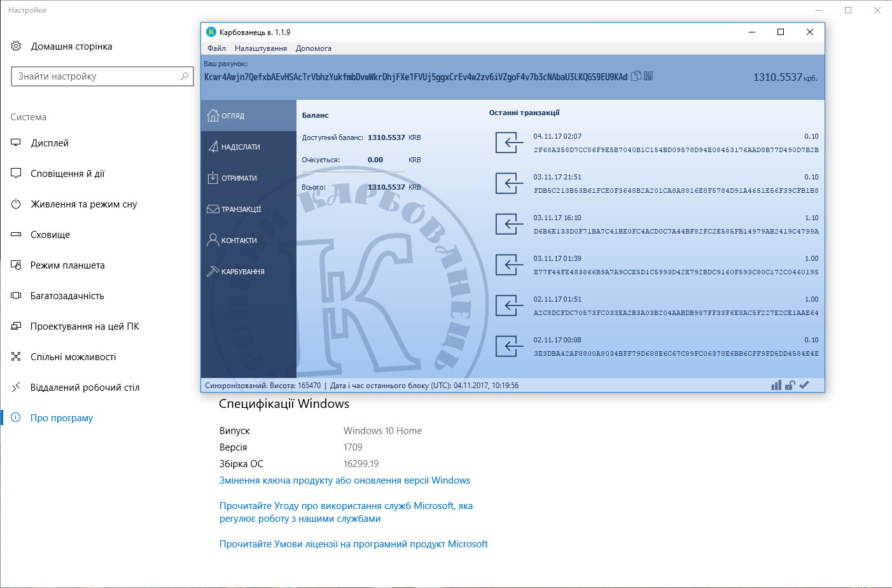
Task: Open Спільні можливості settings page
Action: click(x=73, y=357)
